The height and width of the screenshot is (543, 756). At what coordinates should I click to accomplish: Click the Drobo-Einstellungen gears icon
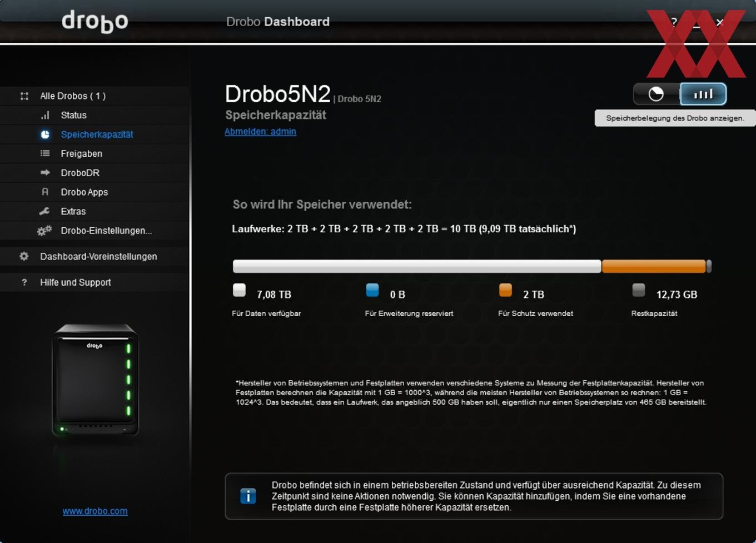pyautogui.click(x=44, y=230)
